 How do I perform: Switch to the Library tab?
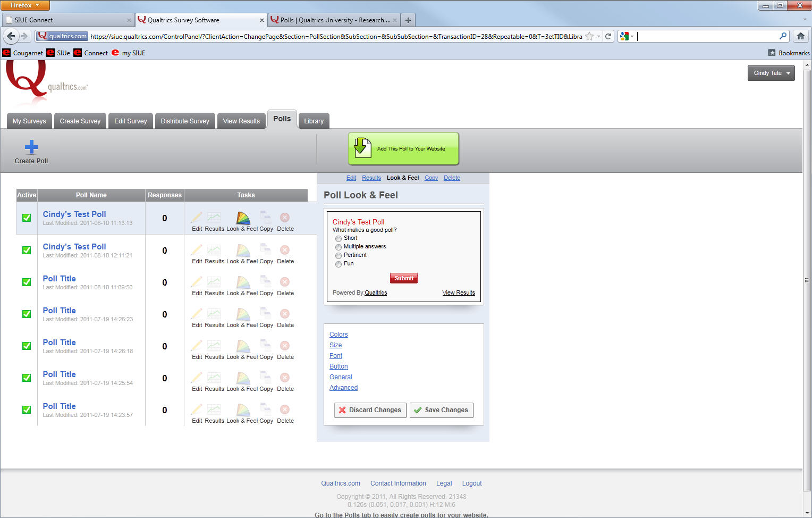(x=314, y=121)
